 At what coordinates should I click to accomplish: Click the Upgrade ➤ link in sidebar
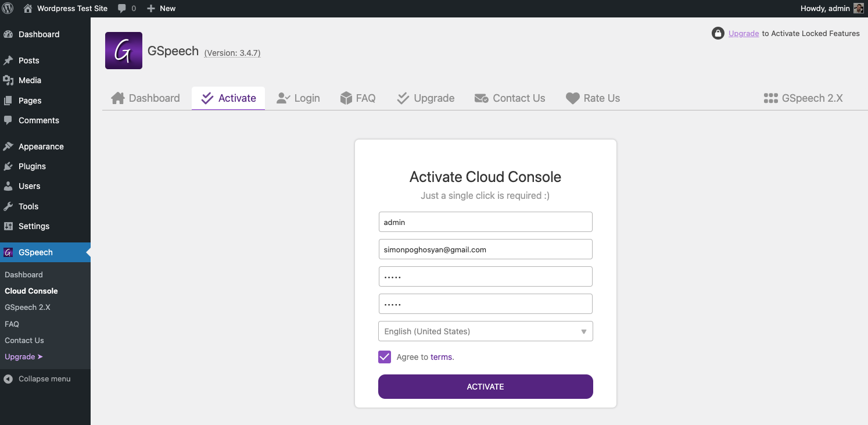tap(24, 356)
